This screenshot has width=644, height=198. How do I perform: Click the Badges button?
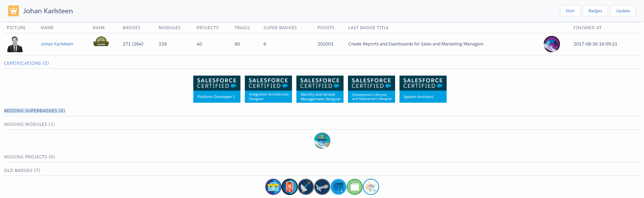595,11
